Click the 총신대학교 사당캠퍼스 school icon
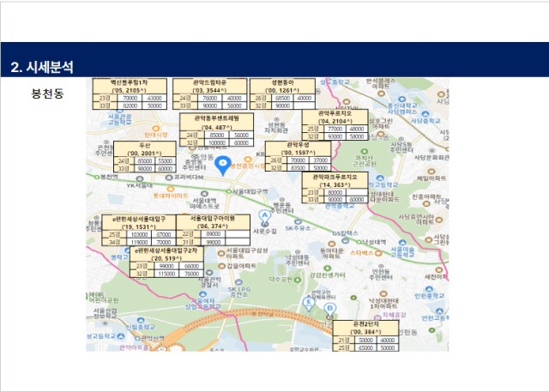The width and height of the screenshot is (549, 392). coord(402,100)
